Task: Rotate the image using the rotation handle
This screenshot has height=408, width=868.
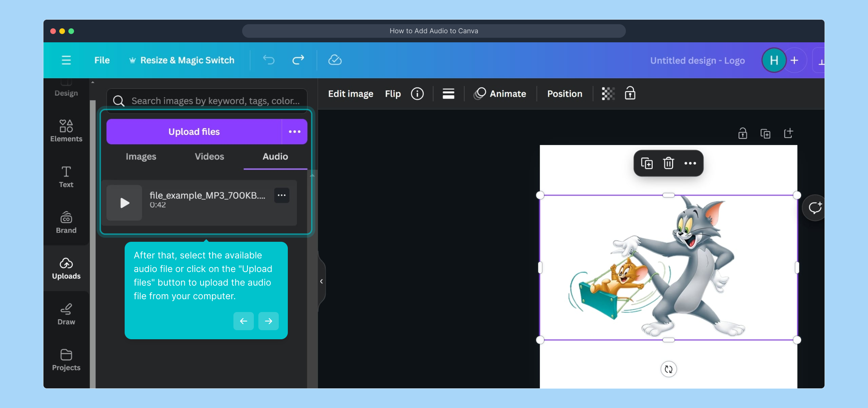Action: [668, 369]
